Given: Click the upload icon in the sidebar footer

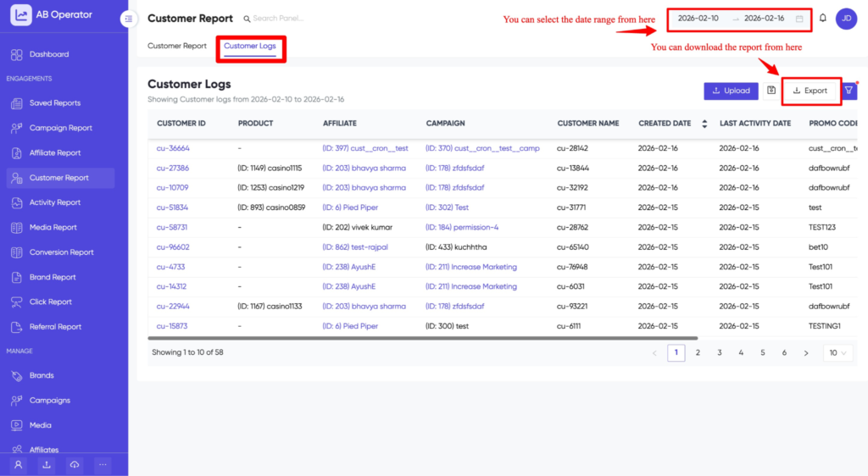Looking at the screenshot, I should [x=47, y=465].
